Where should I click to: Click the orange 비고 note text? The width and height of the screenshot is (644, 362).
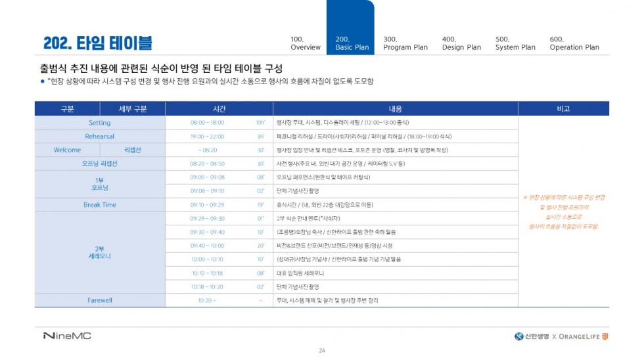click(564, 212)
